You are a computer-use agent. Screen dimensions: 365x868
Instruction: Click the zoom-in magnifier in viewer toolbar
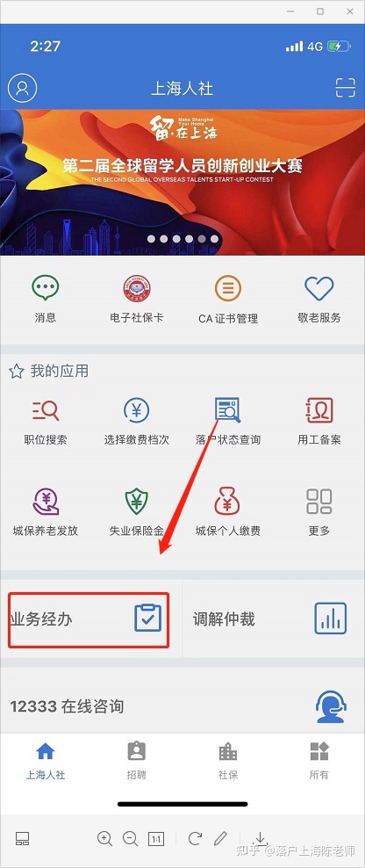pyautogui.click(x=104, y=838)
